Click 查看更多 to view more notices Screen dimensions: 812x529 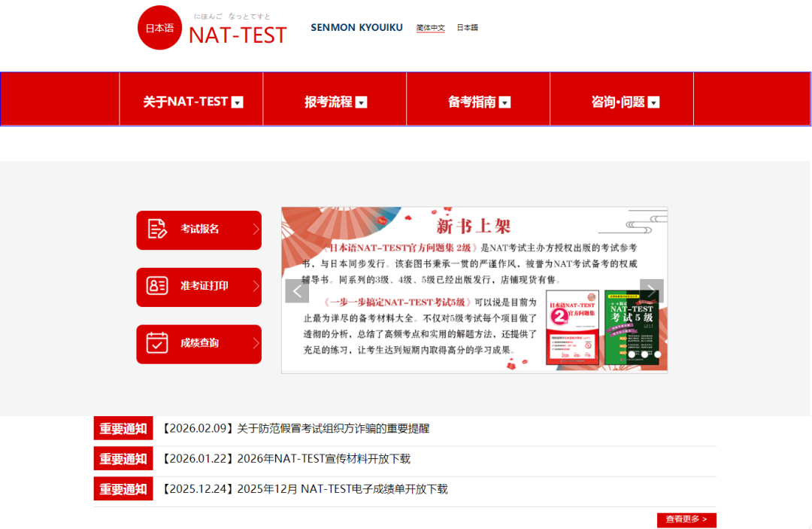coord(686,519)
